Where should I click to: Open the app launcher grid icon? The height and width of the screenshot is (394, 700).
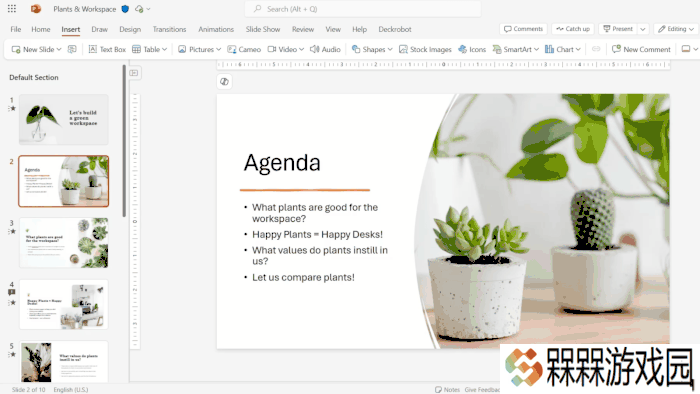12,8
